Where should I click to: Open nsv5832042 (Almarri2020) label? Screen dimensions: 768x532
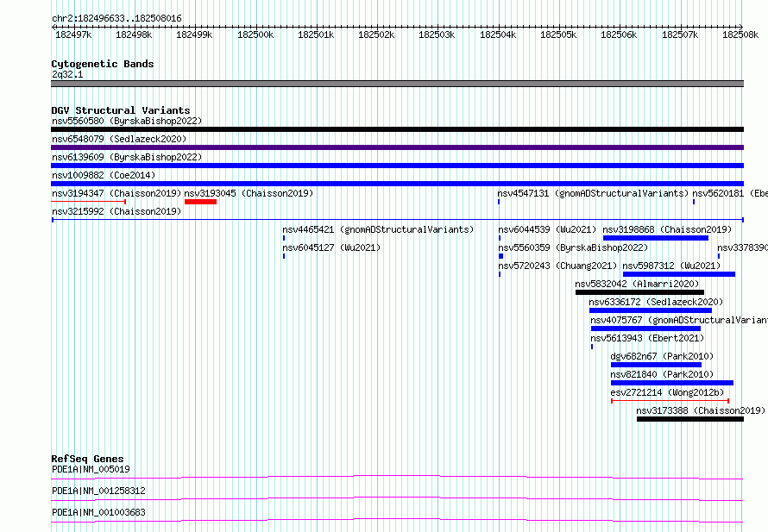click(x=637, y=284)
